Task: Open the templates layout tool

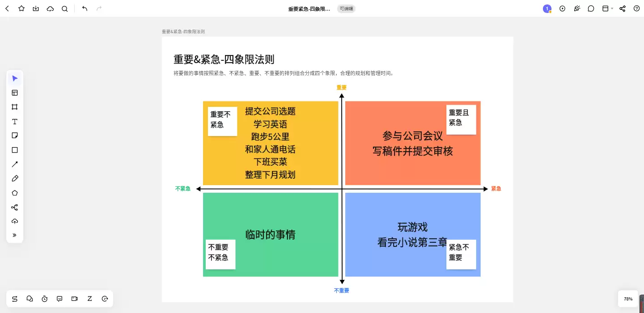Action: [15, 93]
